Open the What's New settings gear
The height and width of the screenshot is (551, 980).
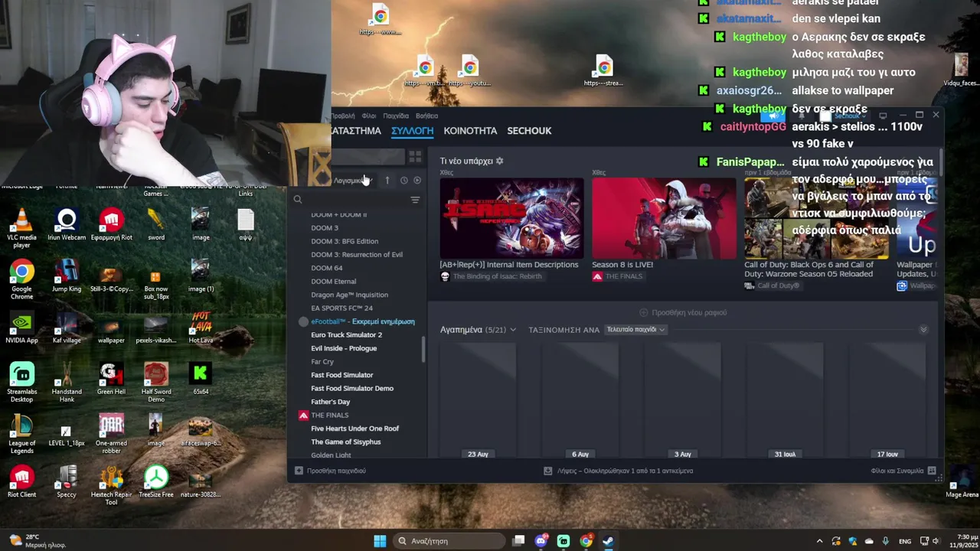tap(500, 161)
